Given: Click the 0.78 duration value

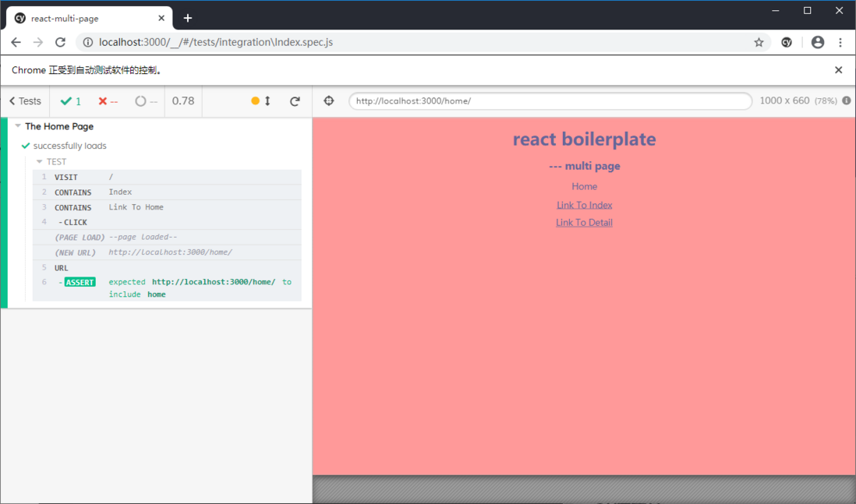Looking at the screenshot, I should (183, 101).
